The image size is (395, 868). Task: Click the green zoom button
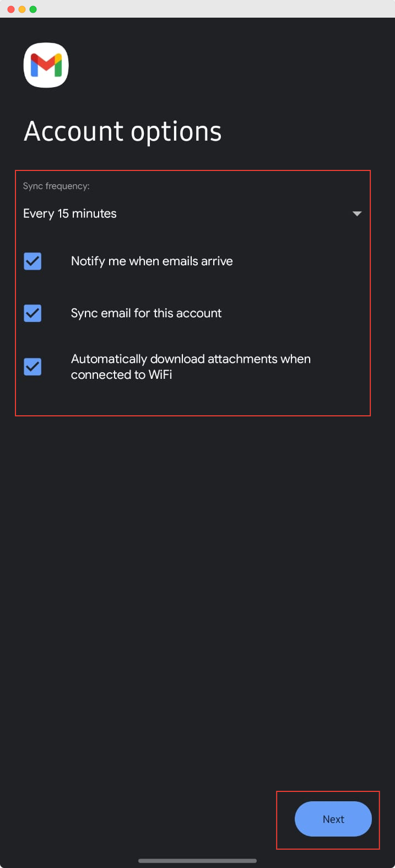click(x=32, y=9)
